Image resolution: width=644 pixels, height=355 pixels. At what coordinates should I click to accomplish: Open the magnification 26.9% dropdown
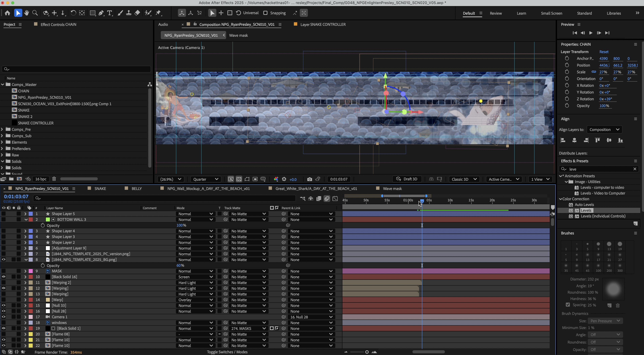point(171,179)
